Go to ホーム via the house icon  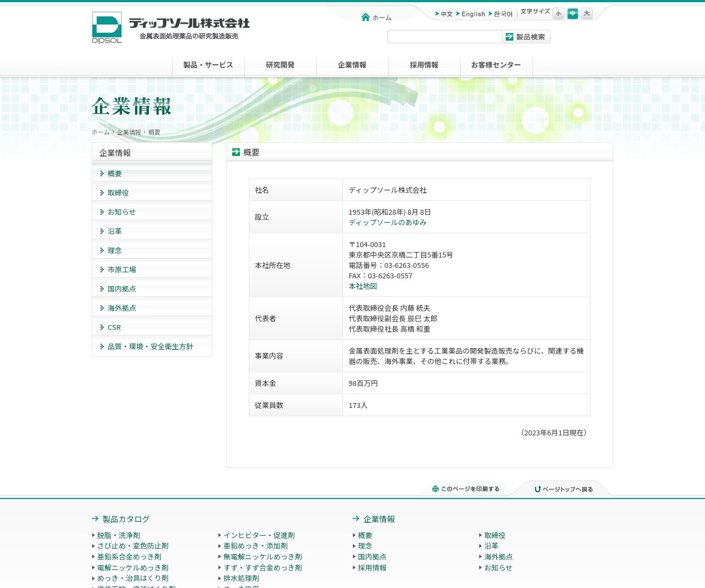377,18
